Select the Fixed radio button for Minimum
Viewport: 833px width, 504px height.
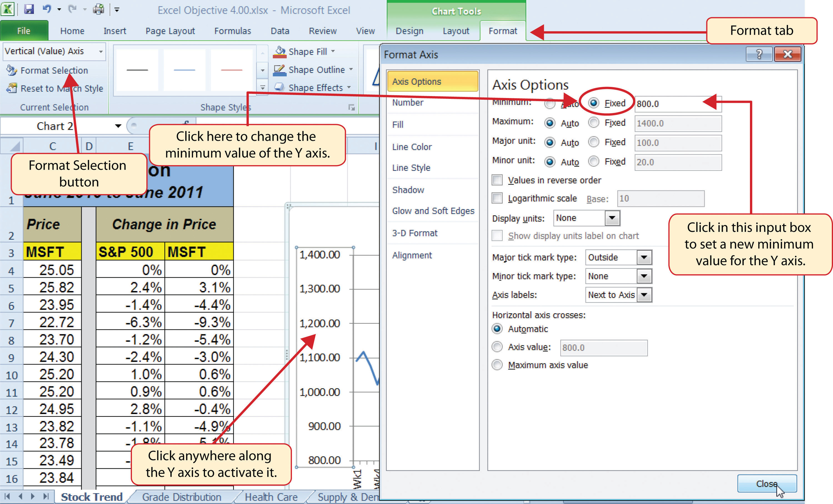[x=594, y=103]
